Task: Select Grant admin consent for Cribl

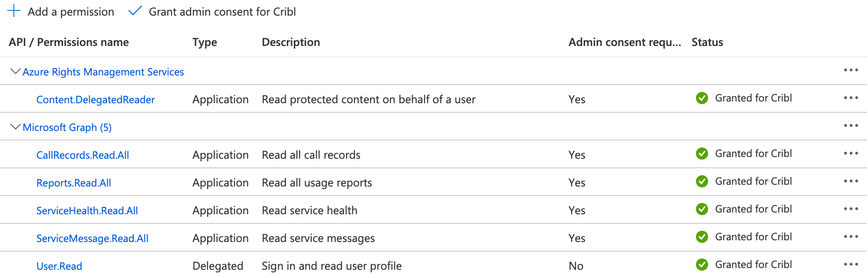Action: [x=222, y=11]
